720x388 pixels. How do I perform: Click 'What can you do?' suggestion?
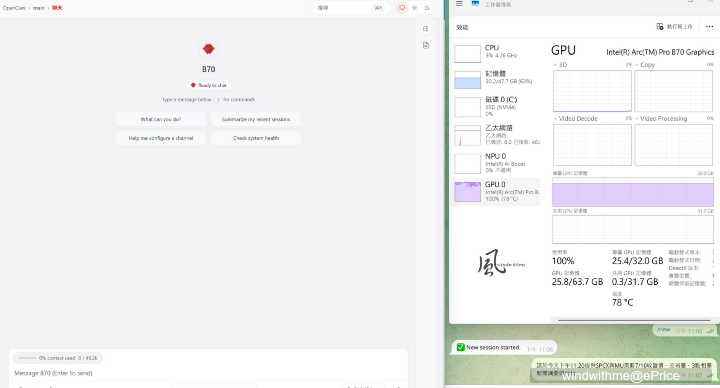point(161,119)
